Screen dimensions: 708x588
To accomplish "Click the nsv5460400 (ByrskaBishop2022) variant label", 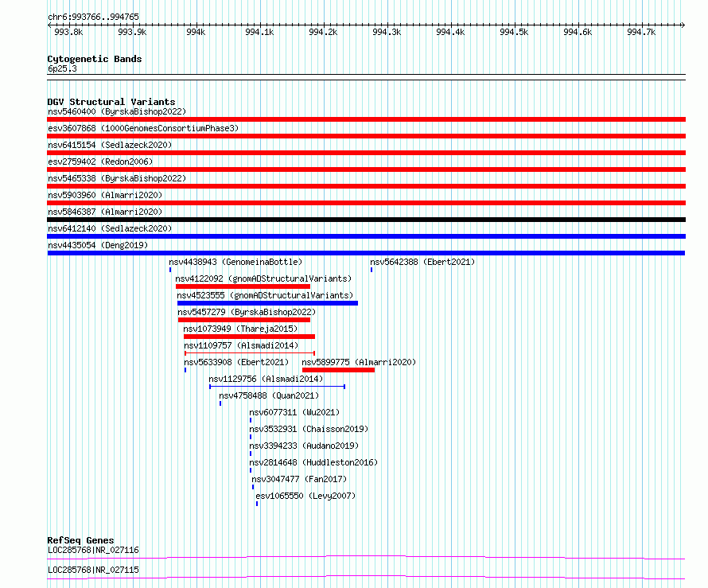I will (117, 111).
